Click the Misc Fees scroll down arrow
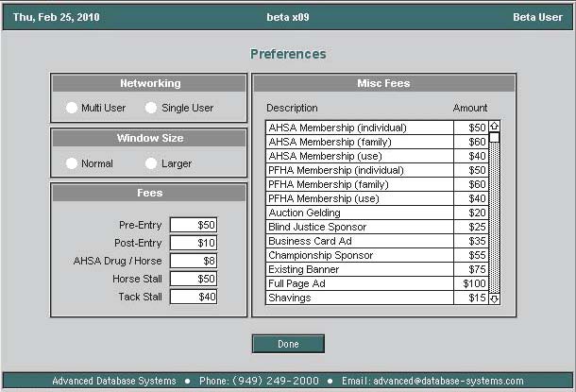The width and height of the screenshot is (576, 392). (495, 299)
